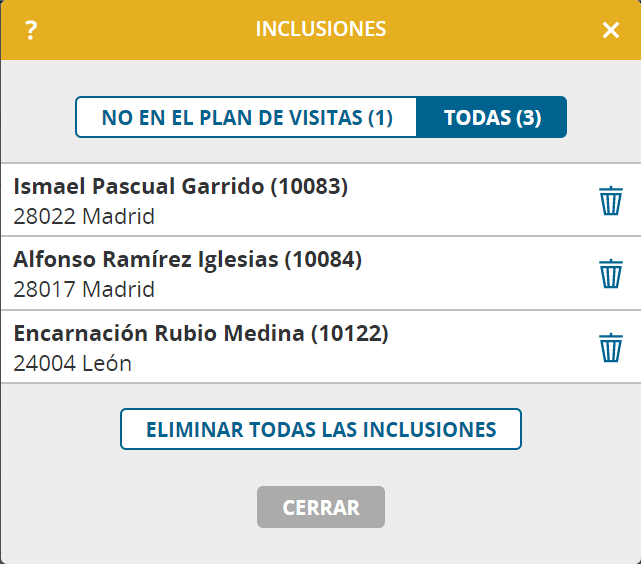Click the 24004 León address line
Screen dimensions: 641x564
tap(72, 363)
